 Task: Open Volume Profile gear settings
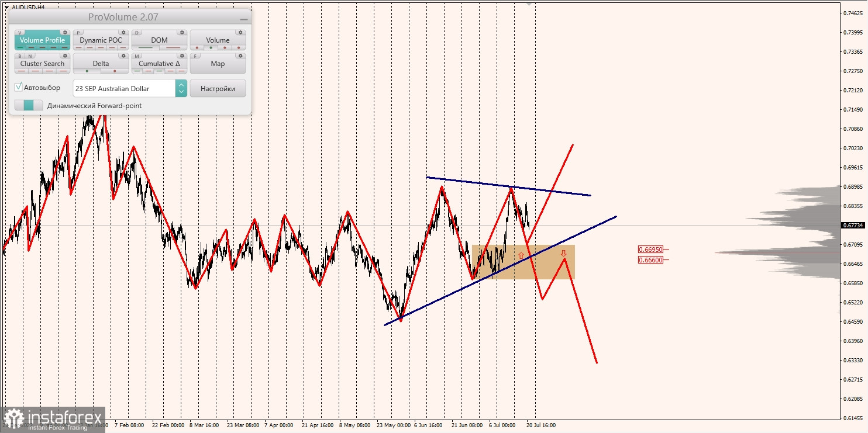pyautogui.click(x=65, y=32)
